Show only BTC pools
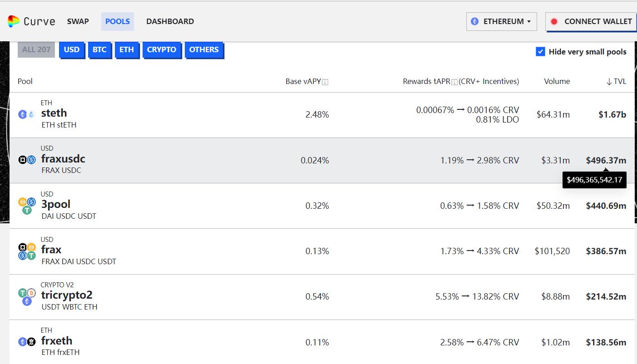Viewport: 637px width, 364px height. pyautogui.click(x=99, y=50)
